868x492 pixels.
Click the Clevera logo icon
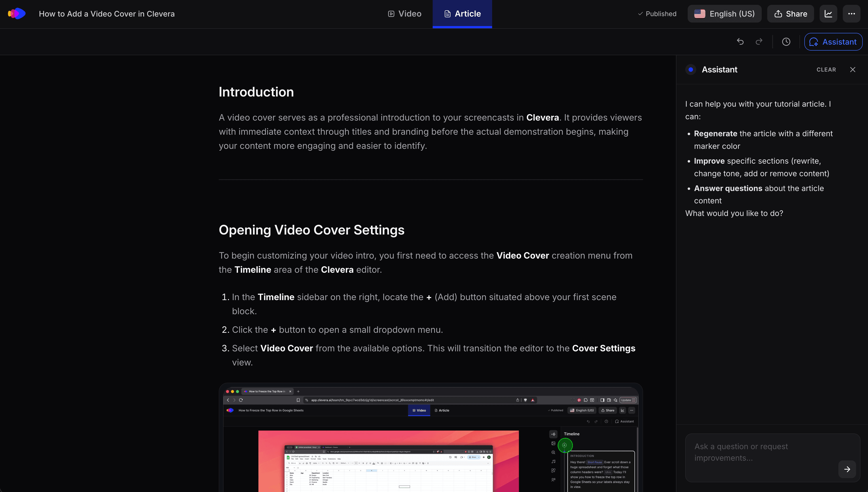17,14
